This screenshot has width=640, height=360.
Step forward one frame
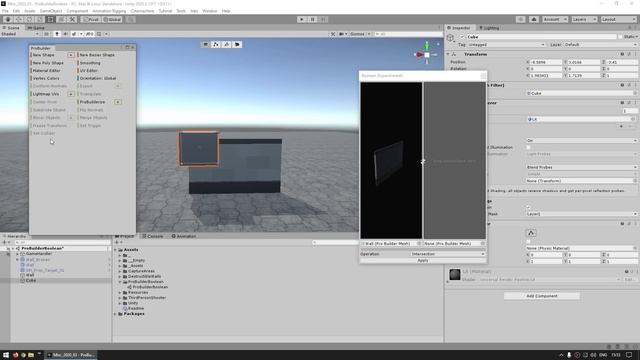click(323, 19)
